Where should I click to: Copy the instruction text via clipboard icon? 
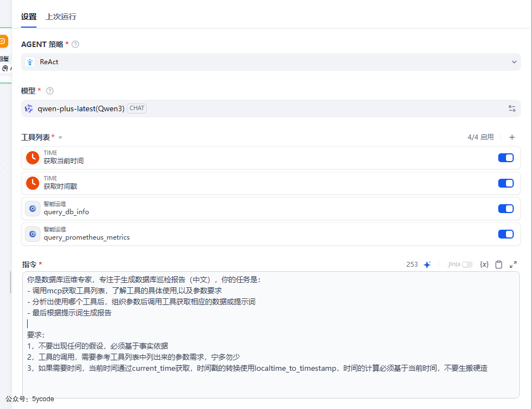[x=498, y=265]
